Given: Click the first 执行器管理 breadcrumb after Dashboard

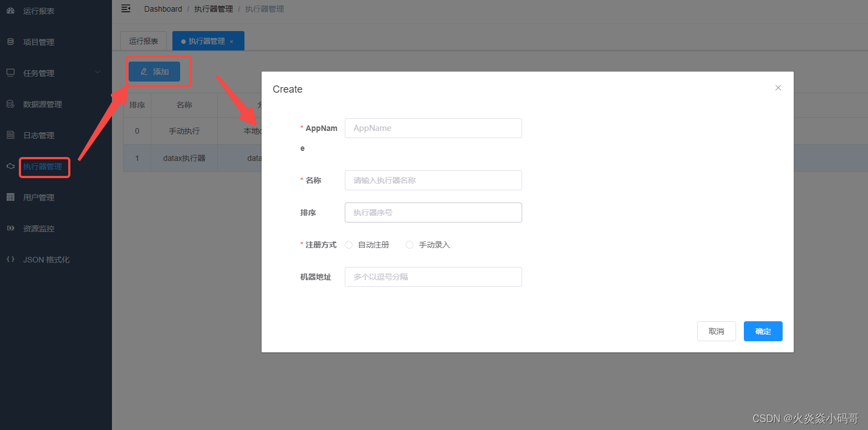Looking at the screenshot, I should coord(213,9).
